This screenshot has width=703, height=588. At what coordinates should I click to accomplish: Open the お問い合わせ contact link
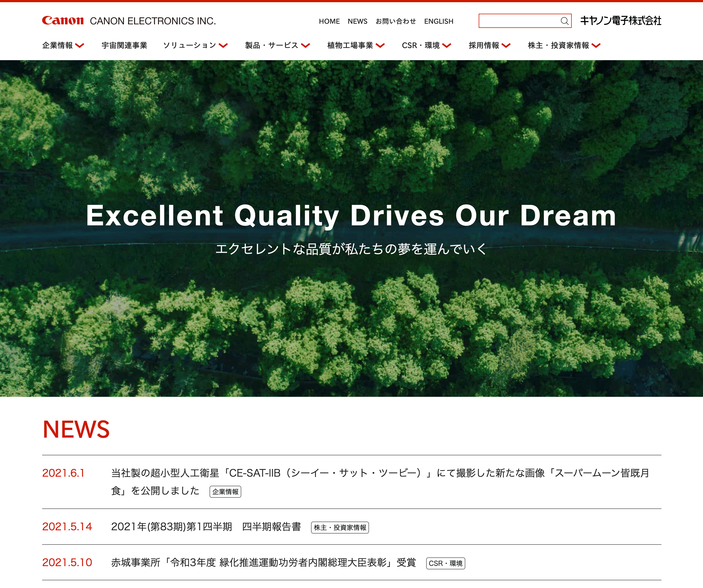[x=396, y=21]
